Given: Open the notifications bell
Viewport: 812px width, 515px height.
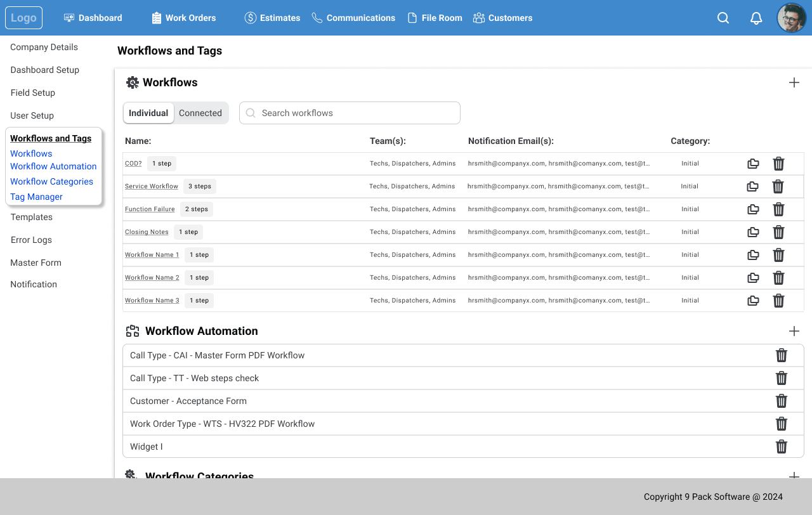Looking at the screenshot, I should click(756, 18).
